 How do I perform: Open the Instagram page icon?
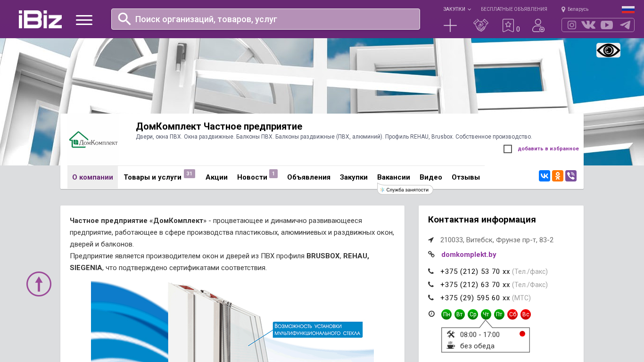572,25
